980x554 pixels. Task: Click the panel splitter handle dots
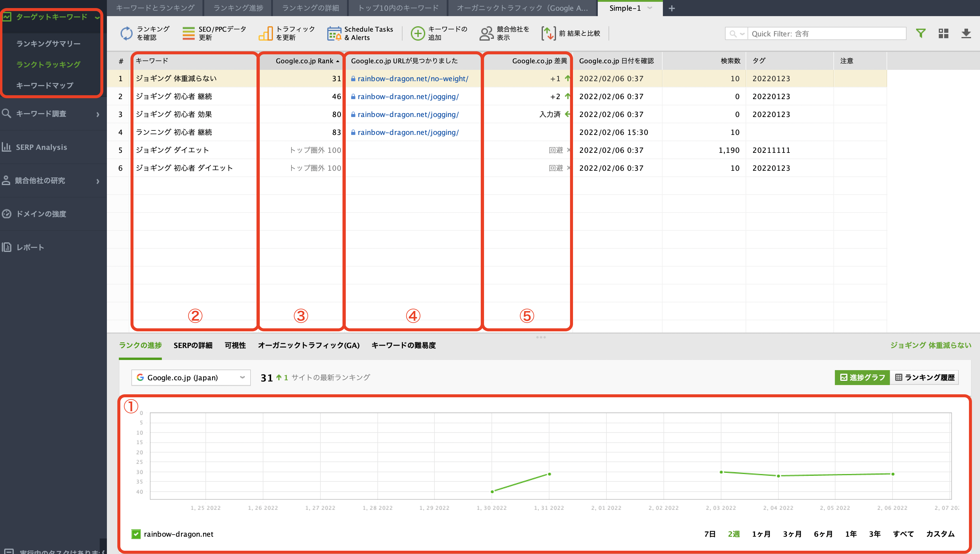(541, 337)
